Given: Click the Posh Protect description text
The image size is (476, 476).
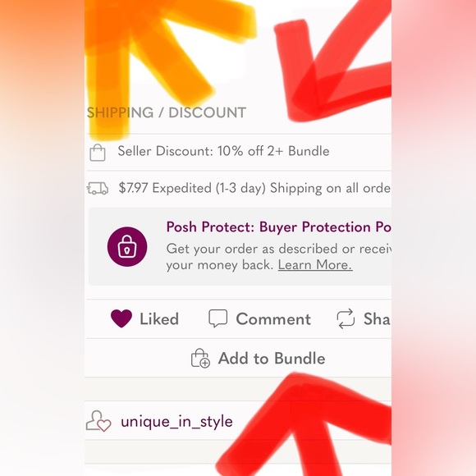Looking at the screenshot, I should coord(279,257).
